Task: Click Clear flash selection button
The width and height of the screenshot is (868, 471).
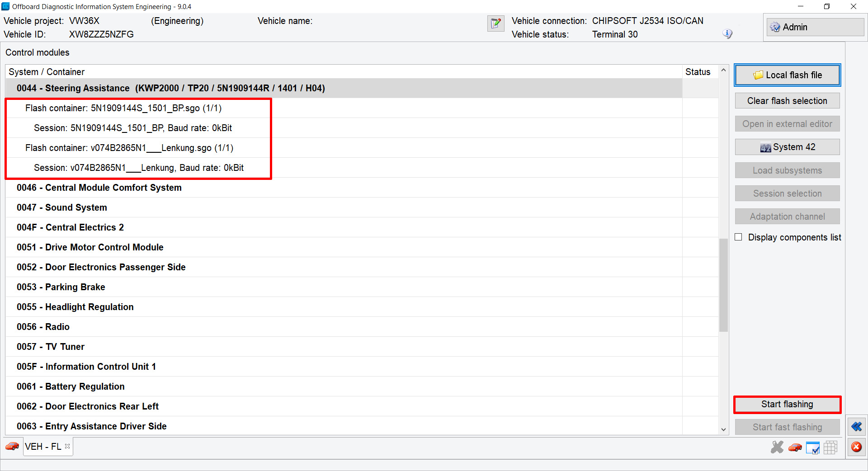Action: pyautogui.click(x=787, y=101)
